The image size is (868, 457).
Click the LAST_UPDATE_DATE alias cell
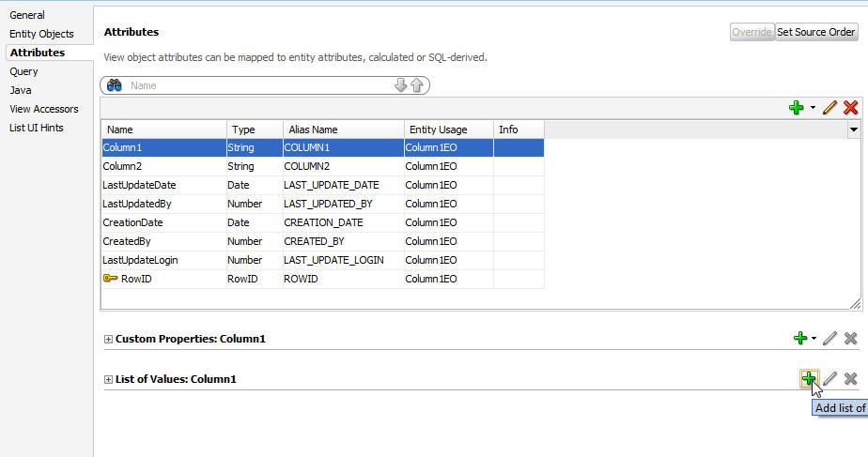point(343,186)
